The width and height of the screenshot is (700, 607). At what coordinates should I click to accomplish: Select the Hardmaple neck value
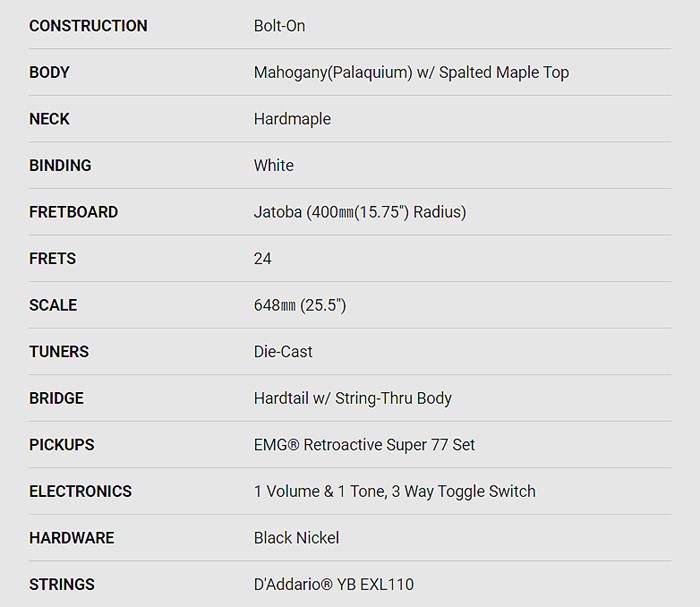pyautogui.click(x=292, y=119)
